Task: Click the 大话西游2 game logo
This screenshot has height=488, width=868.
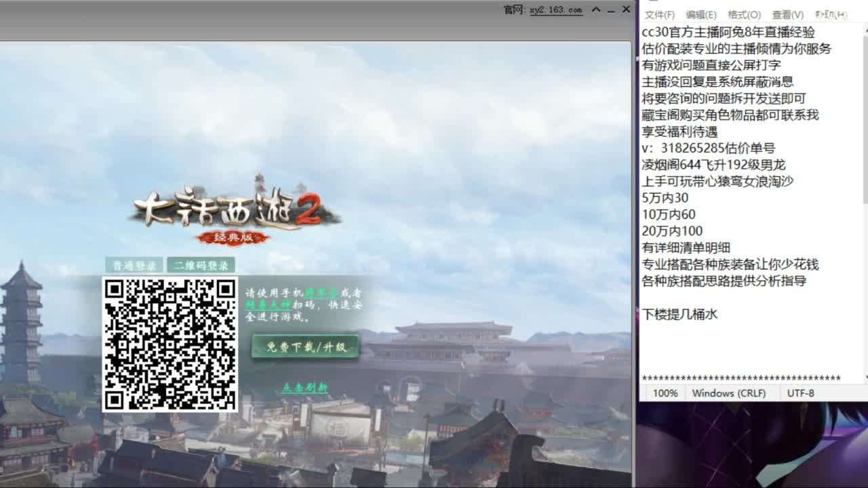Action: point(234,211)
